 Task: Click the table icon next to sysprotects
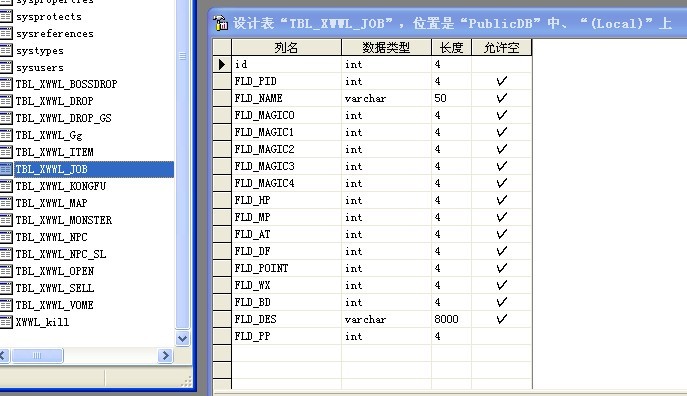click(6, 17)
